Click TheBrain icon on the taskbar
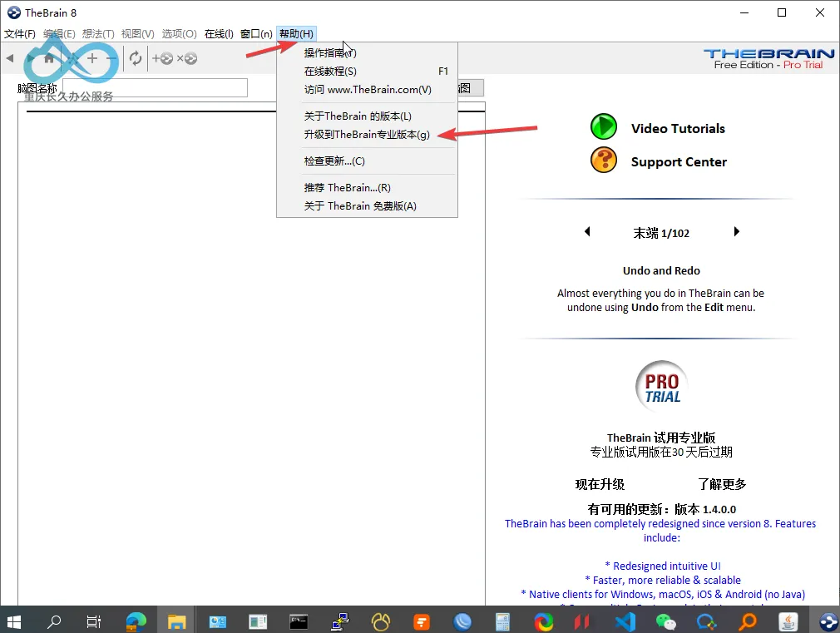 pos(828,621)
